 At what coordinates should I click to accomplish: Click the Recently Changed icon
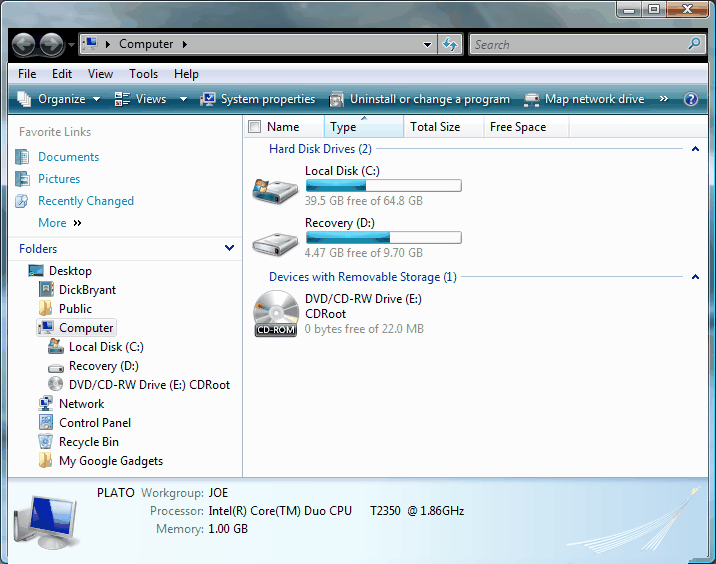22,201
